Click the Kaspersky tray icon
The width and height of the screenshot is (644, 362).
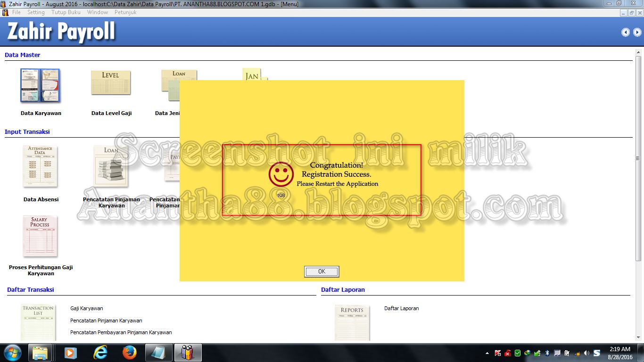point(498,353)
